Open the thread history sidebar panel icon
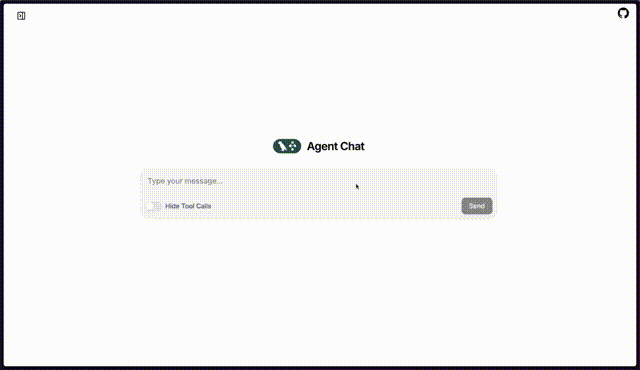The width and height of the screenshot is (640, 370). tap(21, 16)
